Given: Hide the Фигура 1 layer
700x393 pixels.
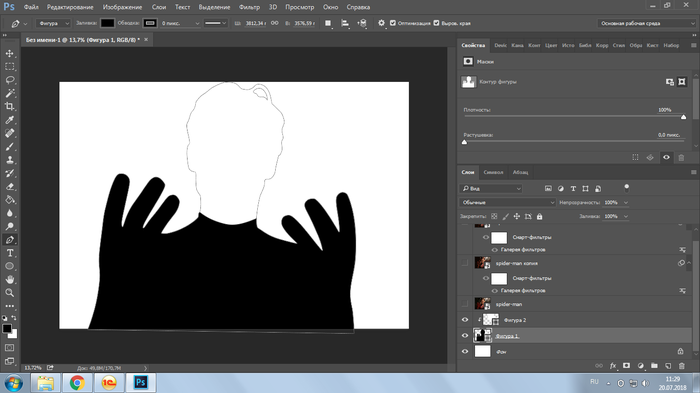Looking at the screenshot, I should click(465, 336).
